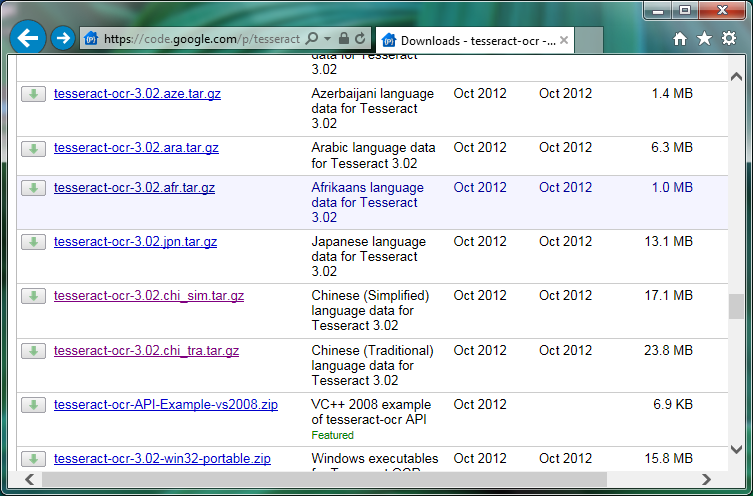Viewport: 753px width, 496px height.
Task: Click the horizontal scrollbar right arrow
Action: [x=706, y=479]
